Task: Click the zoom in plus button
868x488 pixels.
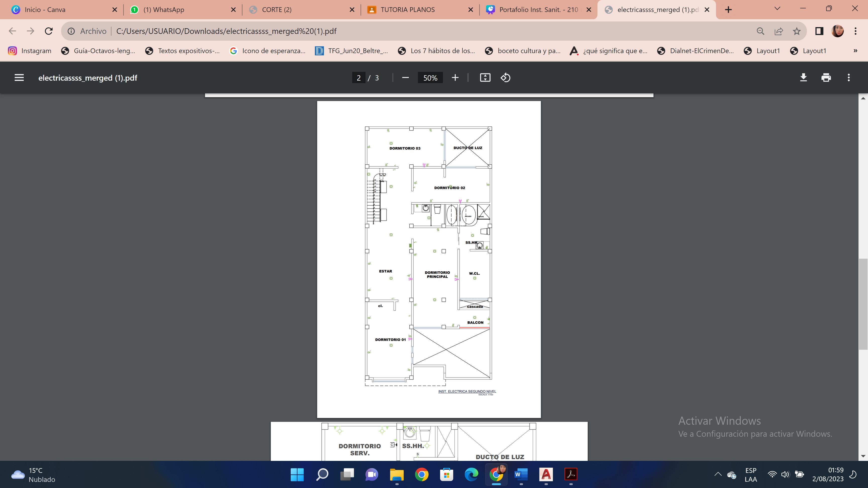Action: [455, 78]
